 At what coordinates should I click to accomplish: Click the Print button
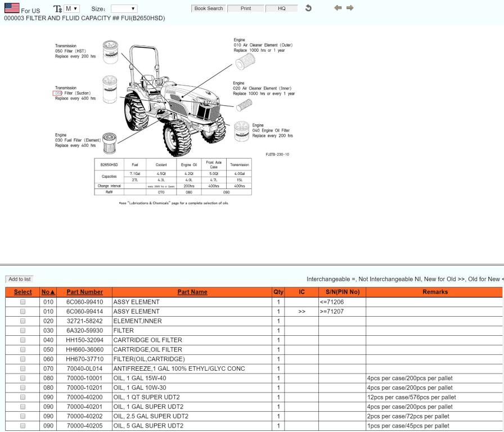[x=246, y=8]
